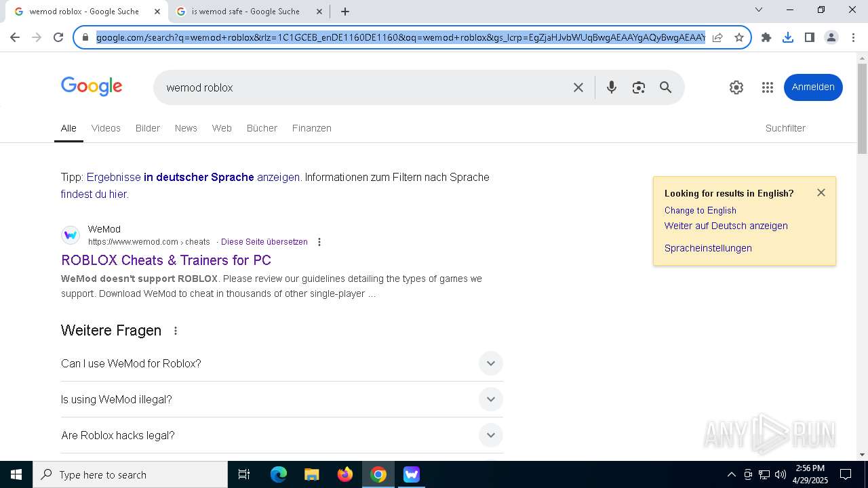This screenshot has width=868, height=488.
Task: Click 'Change to English' link
Action: click(701, 210)
